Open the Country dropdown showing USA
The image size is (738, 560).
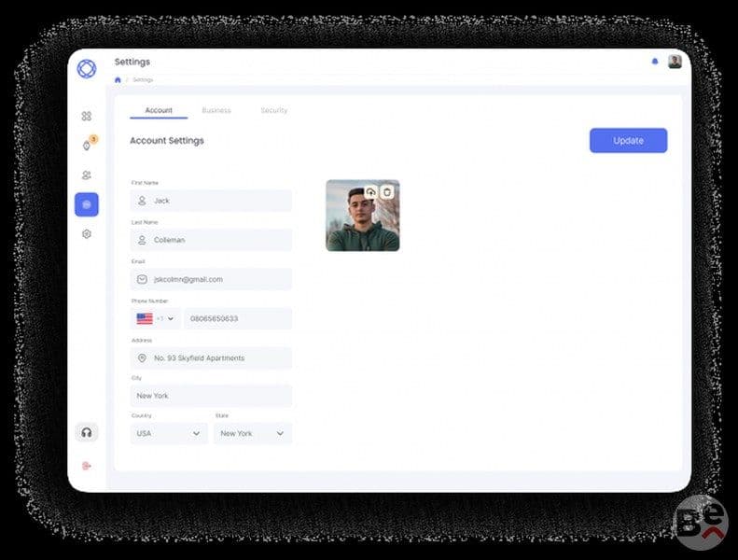click(169, 433)
